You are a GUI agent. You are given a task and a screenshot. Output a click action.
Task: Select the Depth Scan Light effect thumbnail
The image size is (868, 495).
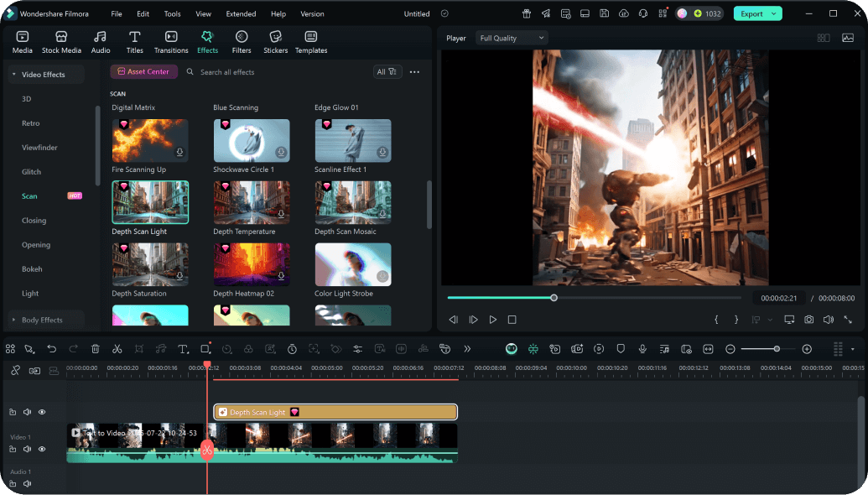150,202
